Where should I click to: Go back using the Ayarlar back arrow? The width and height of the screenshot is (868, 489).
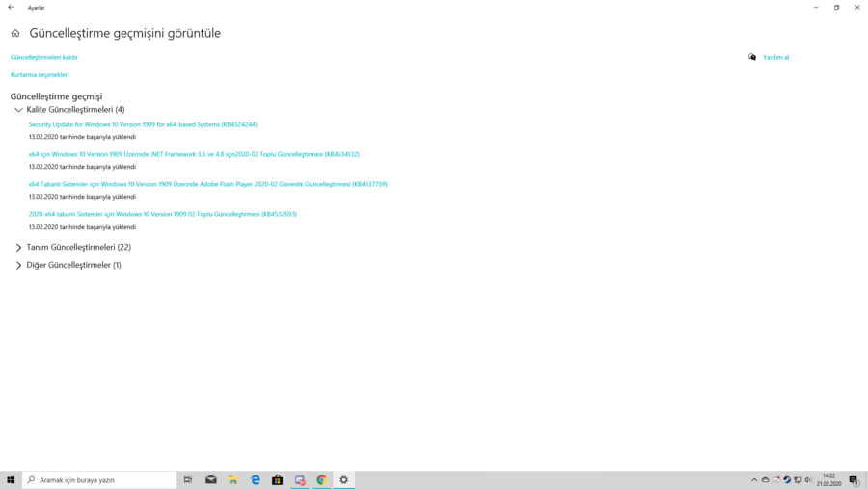coord(11,7)
